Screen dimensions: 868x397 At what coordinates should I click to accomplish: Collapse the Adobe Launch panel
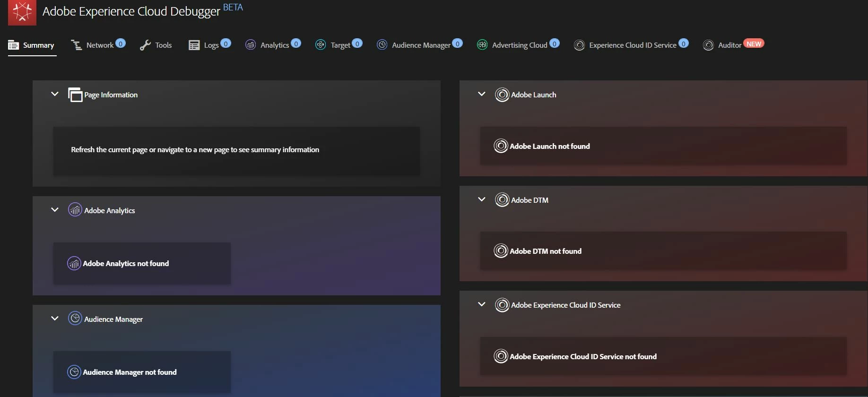(x=482, y=94)
